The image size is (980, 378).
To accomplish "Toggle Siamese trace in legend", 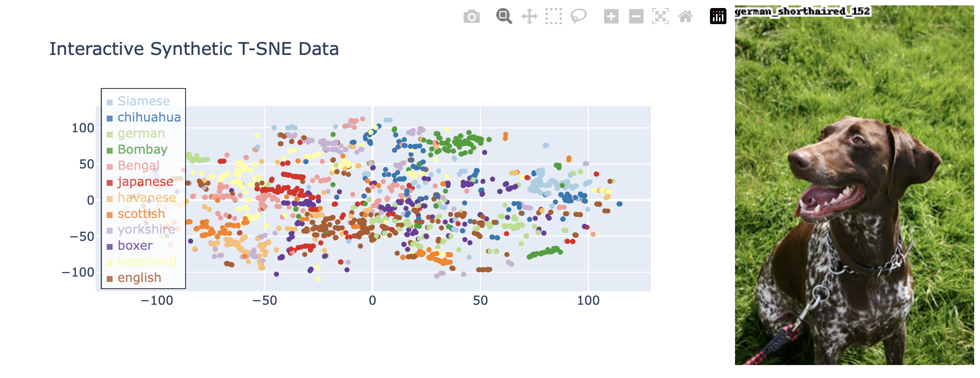I will 144,101.
